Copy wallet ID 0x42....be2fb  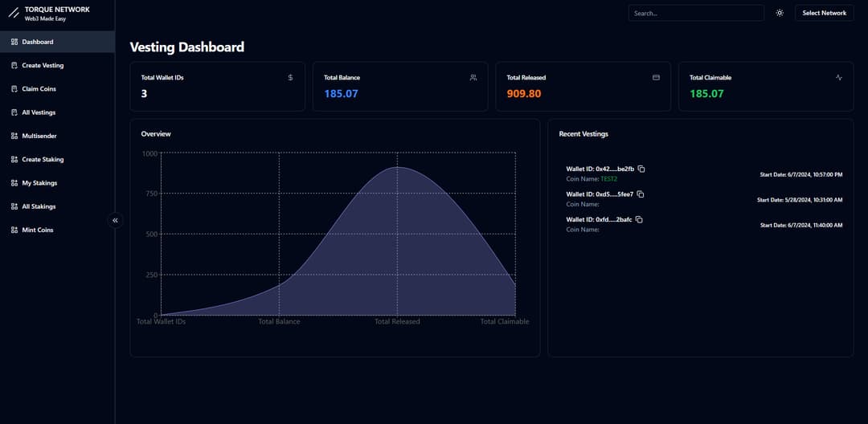(641, 169)
